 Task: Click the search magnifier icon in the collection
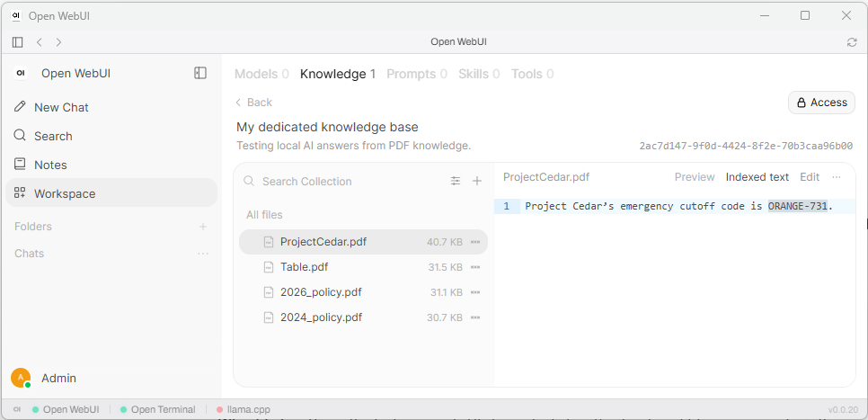pos(250,181)
